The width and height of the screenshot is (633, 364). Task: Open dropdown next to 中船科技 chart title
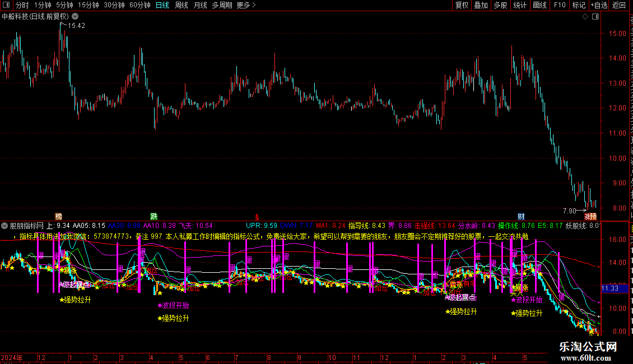pyautogui.click(x=75, y=17)
